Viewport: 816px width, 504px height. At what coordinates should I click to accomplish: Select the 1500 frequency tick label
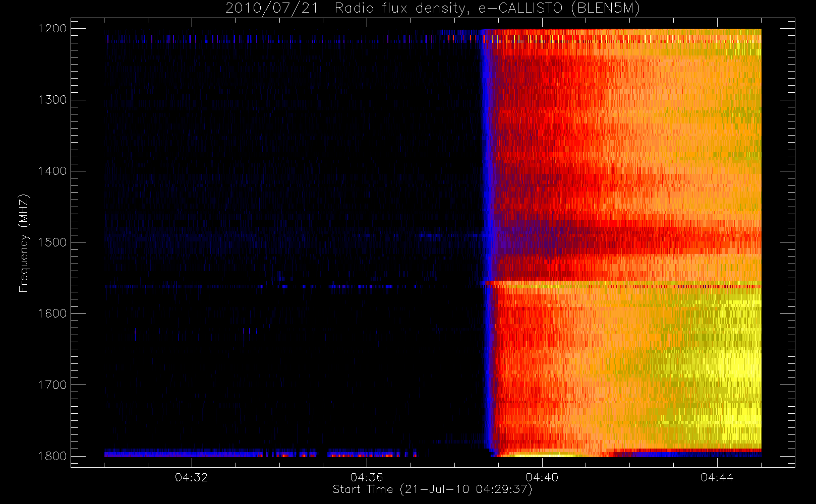pos(52,242)
